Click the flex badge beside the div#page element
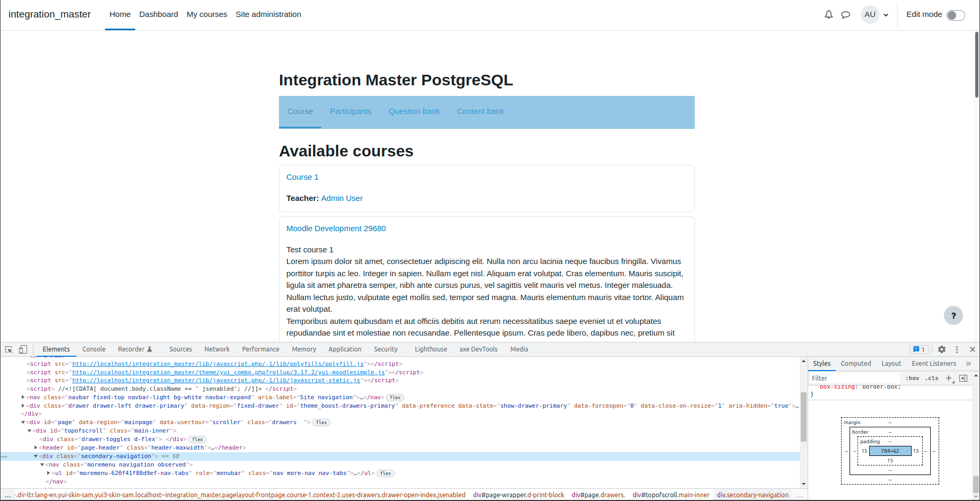980x501 pixels. 321,423
